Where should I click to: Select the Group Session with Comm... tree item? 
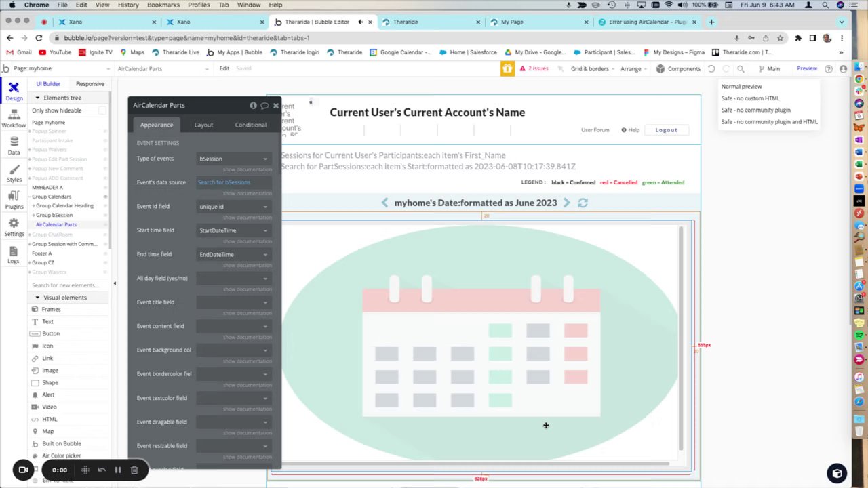[64, 244]
